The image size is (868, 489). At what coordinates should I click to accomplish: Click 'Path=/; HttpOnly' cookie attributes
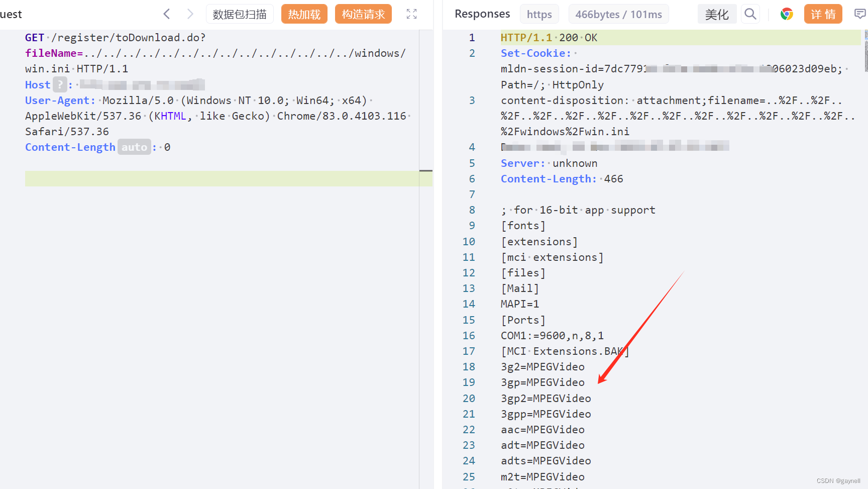[x=552, y=85]
